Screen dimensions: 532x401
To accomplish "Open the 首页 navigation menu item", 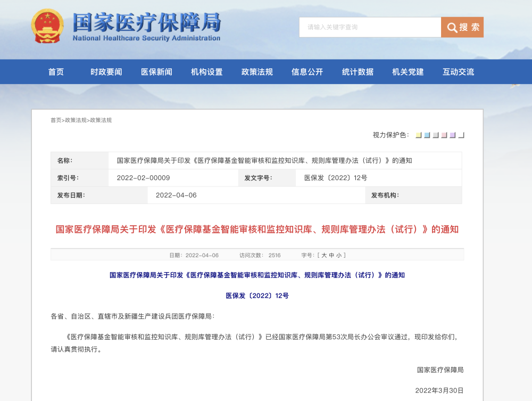I will 56,72.
